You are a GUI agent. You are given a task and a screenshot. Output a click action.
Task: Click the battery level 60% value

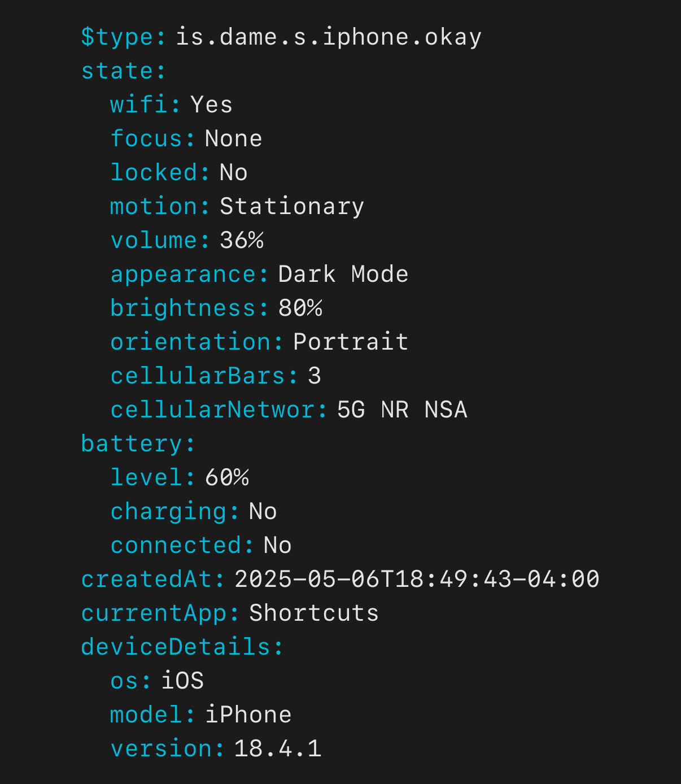(227, 478)
